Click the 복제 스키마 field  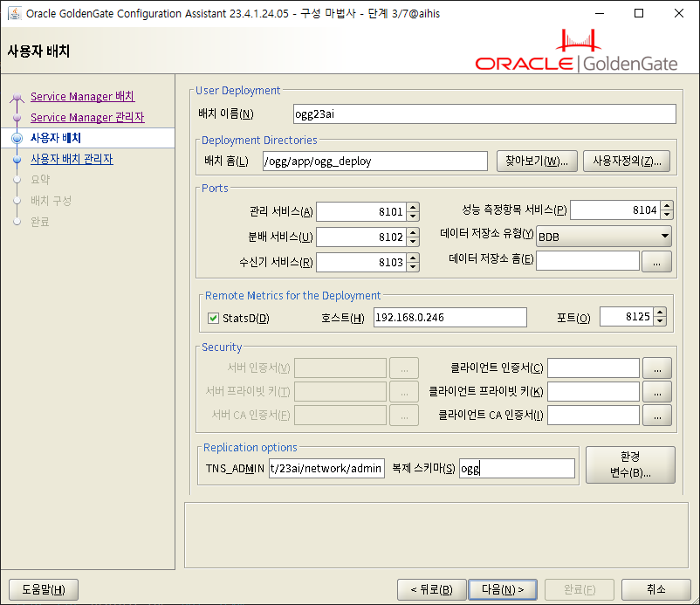pos(517,468)
